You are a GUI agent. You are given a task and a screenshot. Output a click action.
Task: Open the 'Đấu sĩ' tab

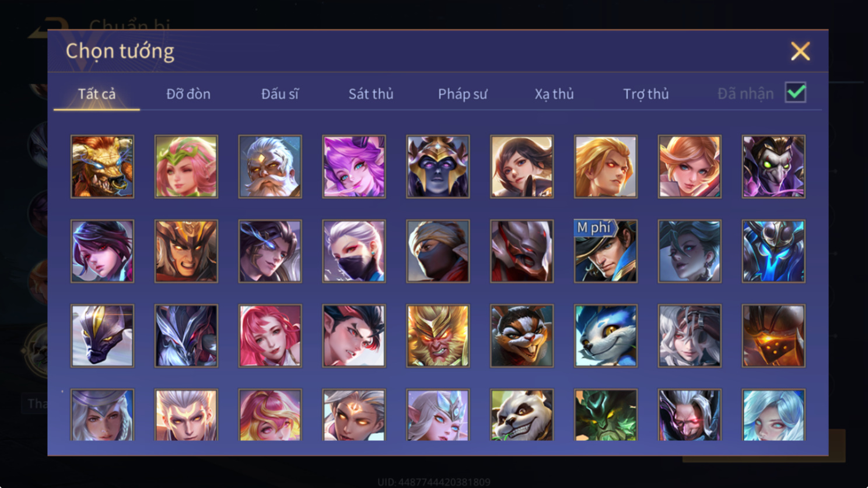click(x=280, y=94)
